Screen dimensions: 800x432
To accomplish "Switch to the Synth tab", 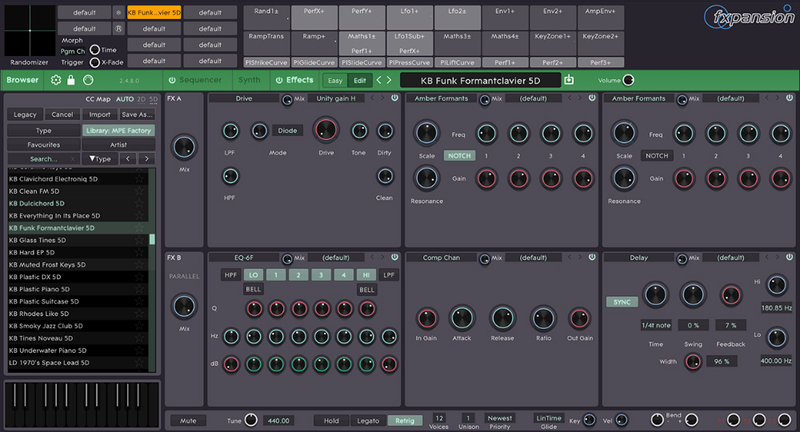I will 251,80.
